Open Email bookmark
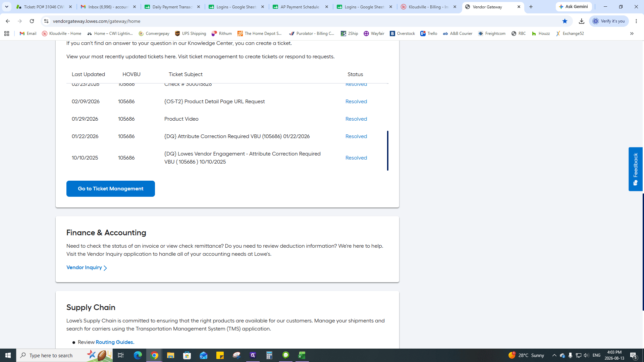Image resolution: width=644 pixels, height=362 pixels. 28,34
